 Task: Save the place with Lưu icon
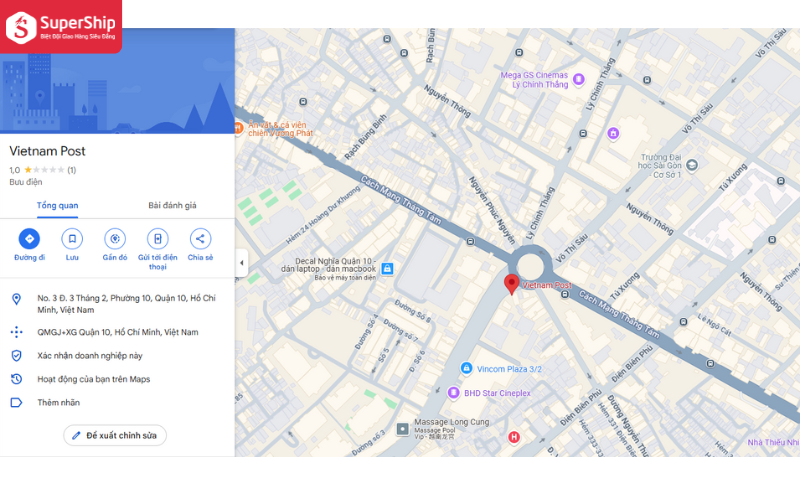(x=72, y=238)
